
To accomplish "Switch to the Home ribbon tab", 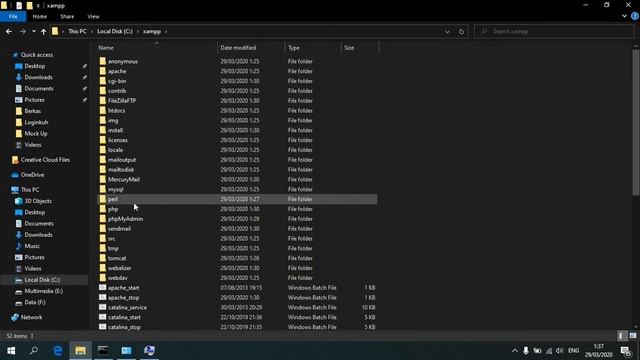I will coord(40,17).
